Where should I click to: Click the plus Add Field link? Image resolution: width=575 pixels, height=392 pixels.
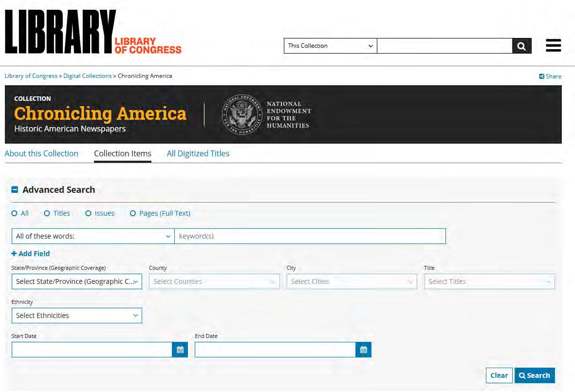coord(31,253)
